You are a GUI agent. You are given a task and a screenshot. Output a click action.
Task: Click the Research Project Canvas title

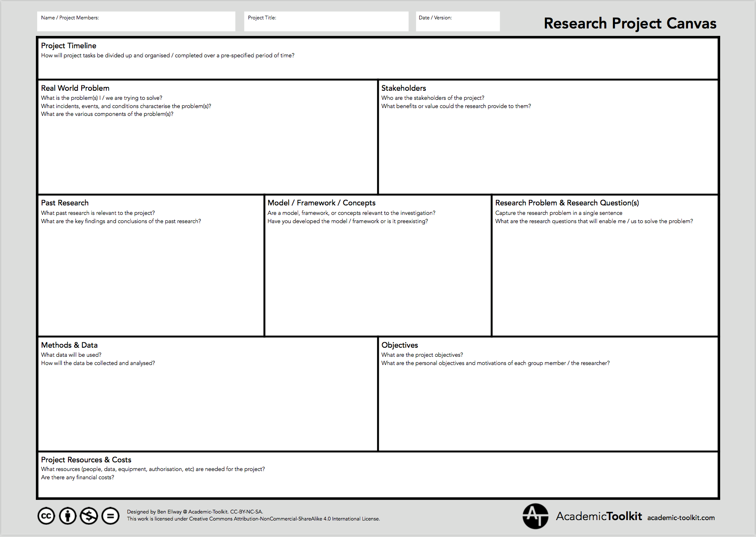[630, 24]
